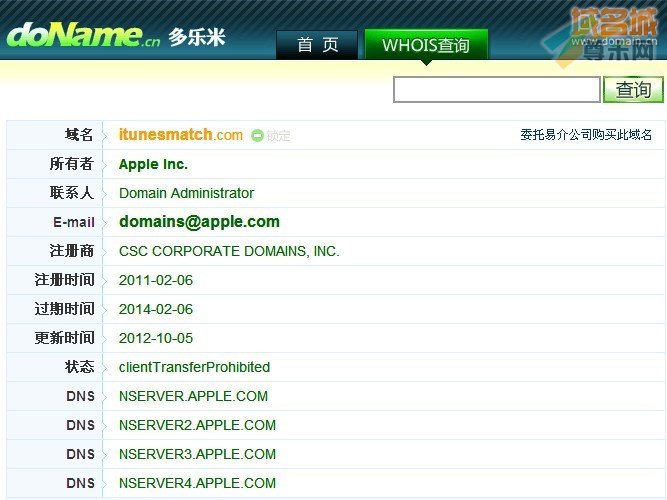Click the green lock status icon
The image size is (667, 500).
(x=257, y=136)
